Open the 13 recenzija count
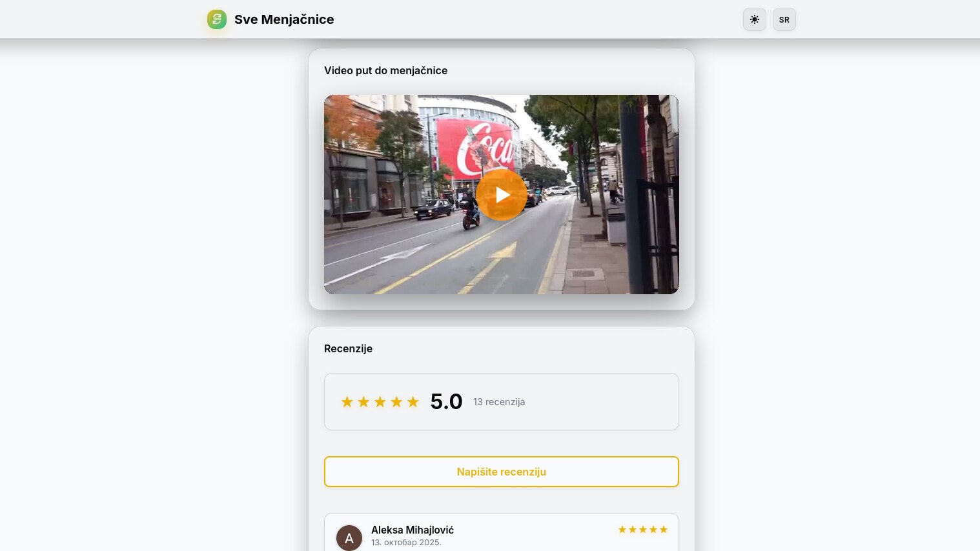980x551 pixels. pyautogui.click(x=499, y=402)
